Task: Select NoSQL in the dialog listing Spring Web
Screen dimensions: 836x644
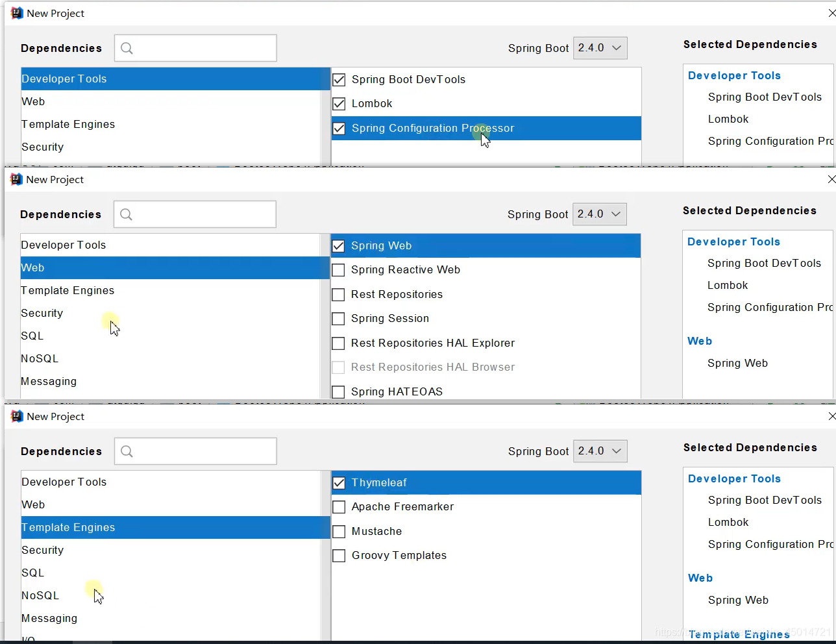Action: point(171,358)
